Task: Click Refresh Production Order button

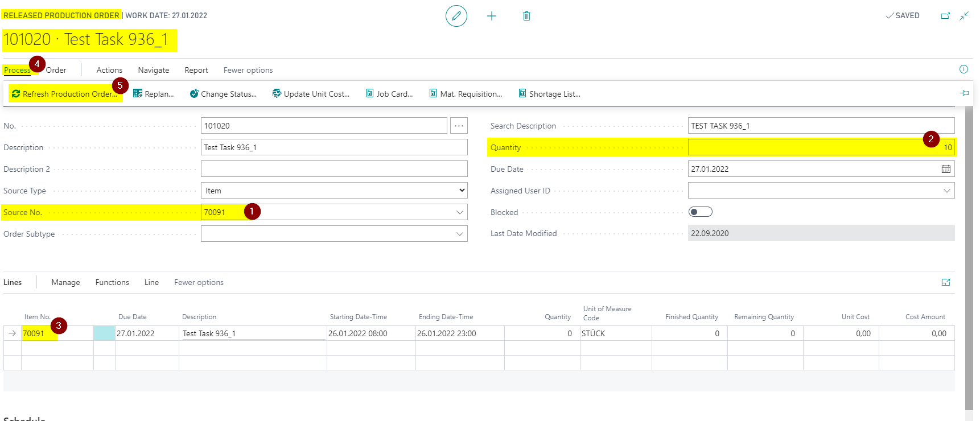Action: click(x=64, y=94)
